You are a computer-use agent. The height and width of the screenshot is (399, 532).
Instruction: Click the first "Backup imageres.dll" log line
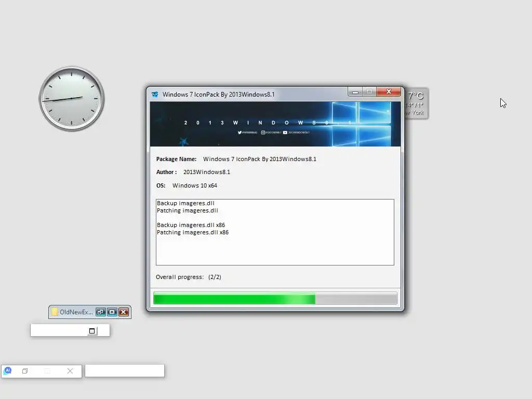click(185, 203)
